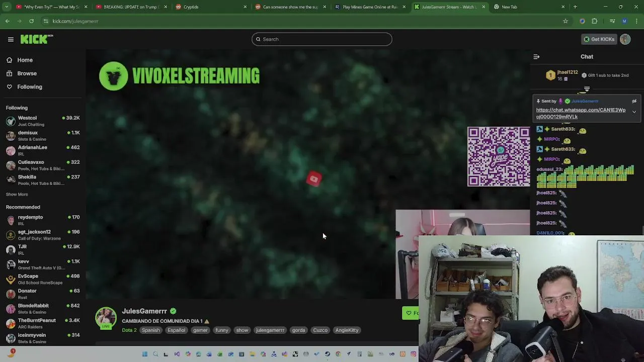Screen dimensions: 644x362
Task: Open the WhatsApp chat link
Action: (581, 113)
